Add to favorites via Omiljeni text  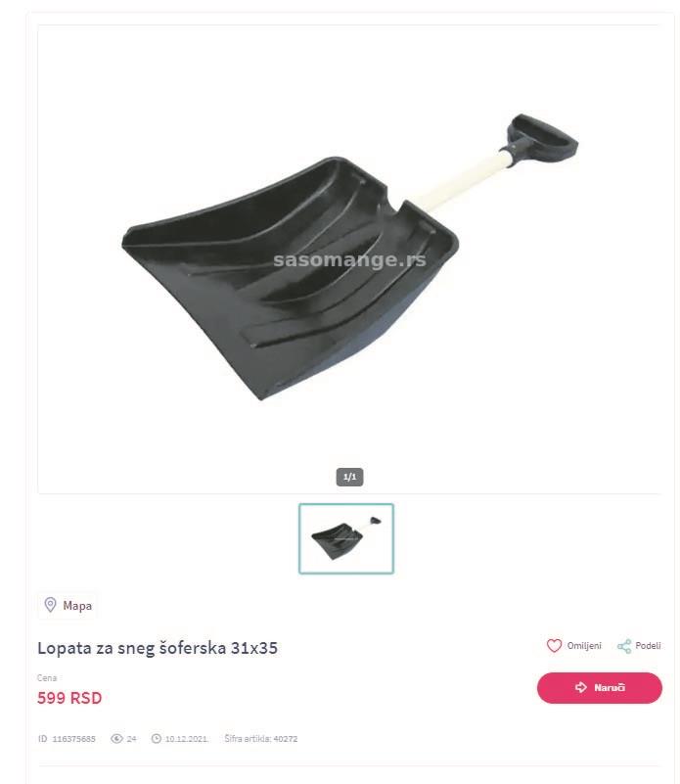click(x=584, y=645)
